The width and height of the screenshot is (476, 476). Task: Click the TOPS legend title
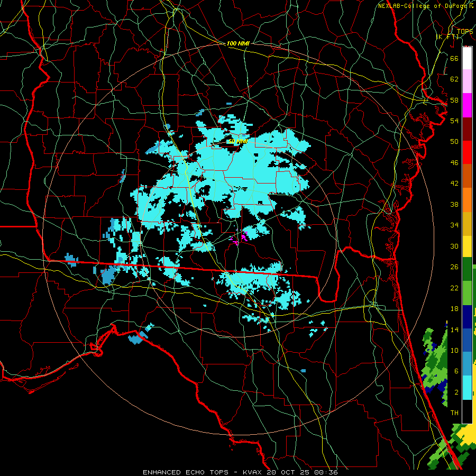pyautogui.click(x=465, y=32)
